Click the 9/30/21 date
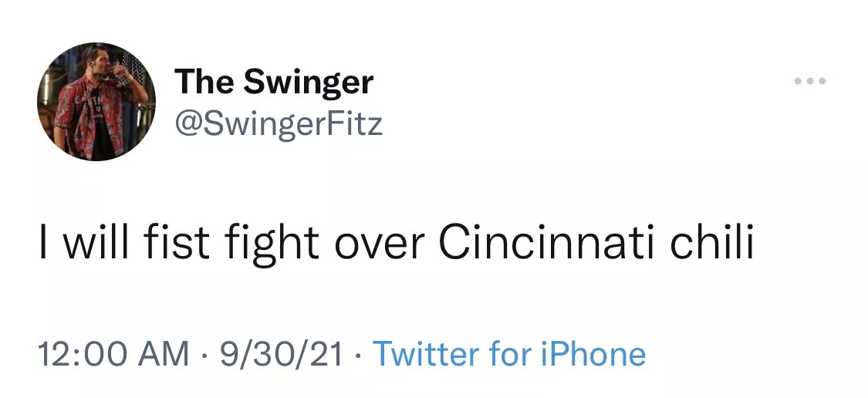The height and width of the screenshot is (398, 868). (281, 354)
